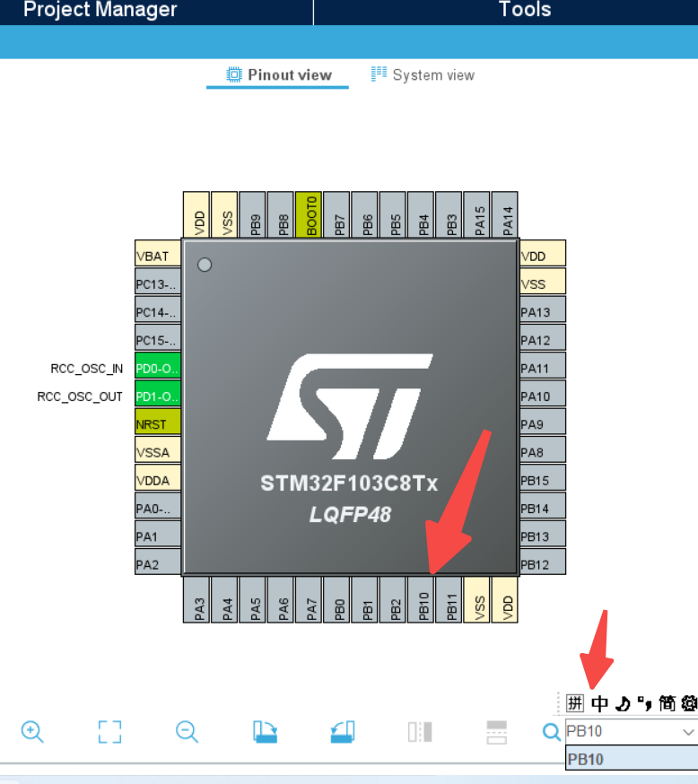Click the PA9 pin
The width and height of the screenshot is (698, 784).
coord(543,421)
